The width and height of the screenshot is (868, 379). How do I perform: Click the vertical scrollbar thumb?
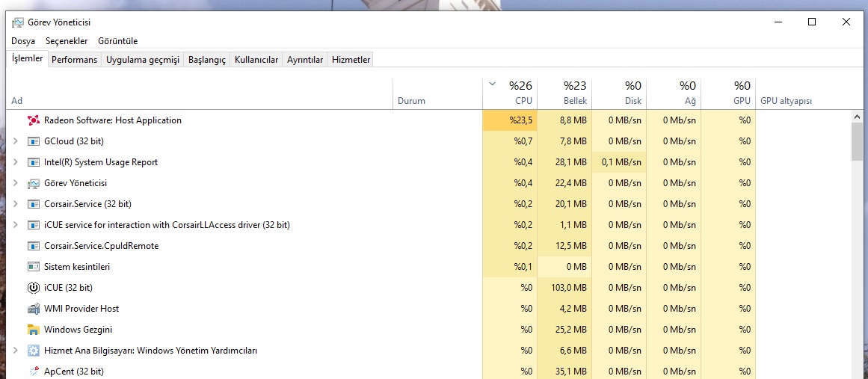857,141
